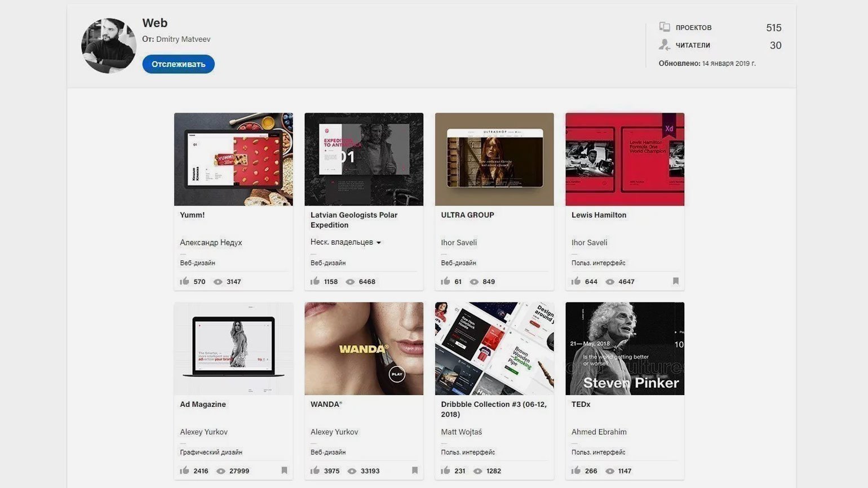Open the TEDx Steven Pinker thumbnail
The height and width of the screenshot is (488, 868).
click(x=625, y=348)
